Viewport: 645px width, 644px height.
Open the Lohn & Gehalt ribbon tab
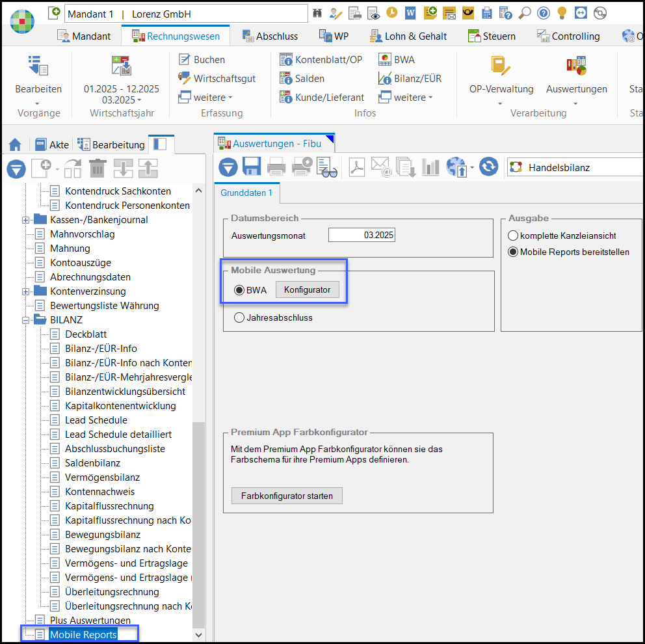(x=408, y=36)
